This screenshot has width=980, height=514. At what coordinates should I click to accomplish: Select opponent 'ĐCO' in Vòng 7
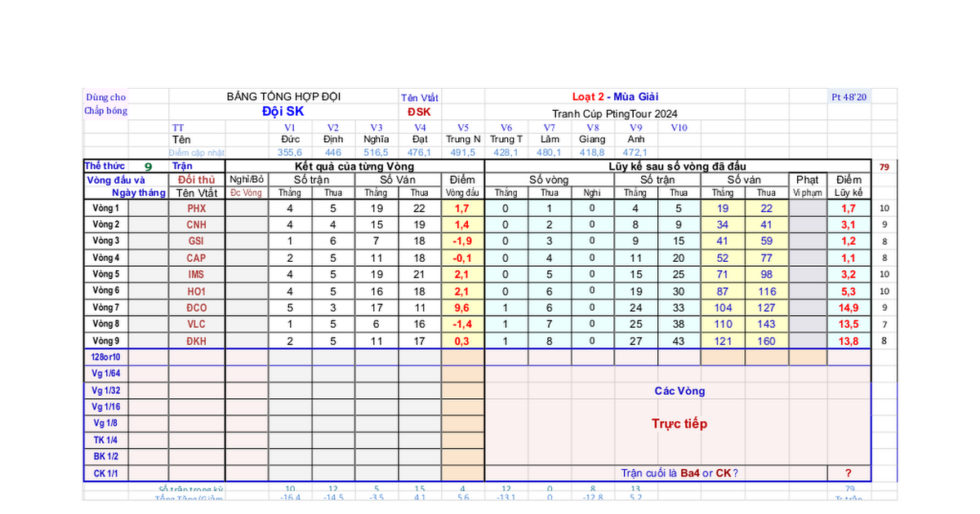click(x=197, y=308)
